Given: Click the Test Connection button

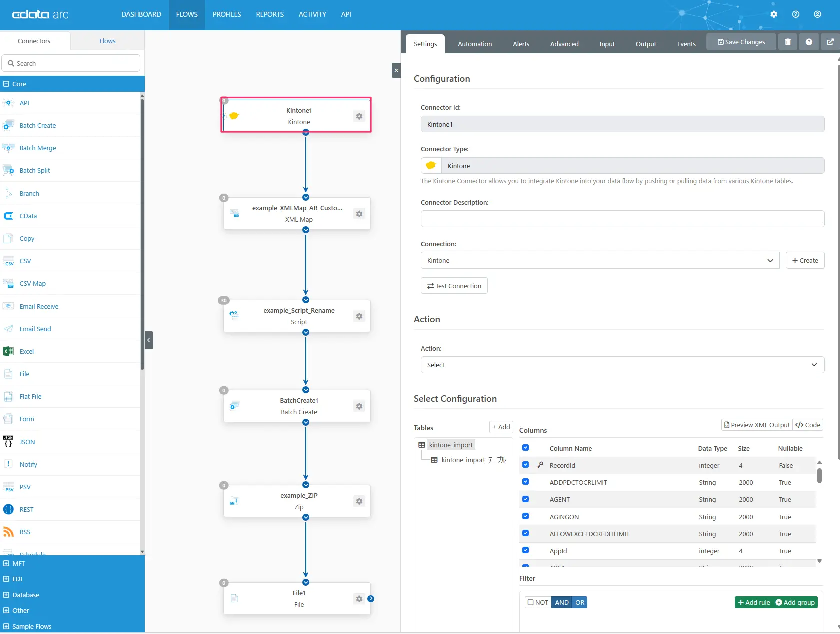Looking at the screenshot, I should pos(454,286).
